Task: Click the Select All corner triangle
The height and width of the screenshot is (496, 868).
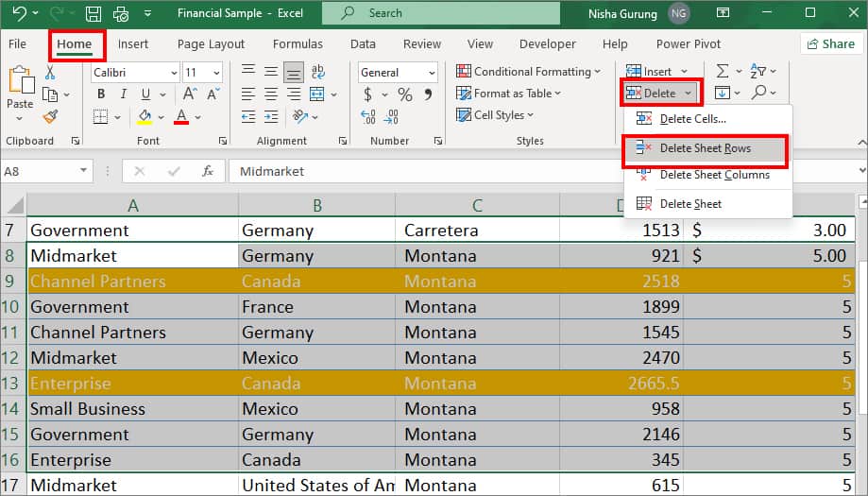Action: tap(15, 205)
